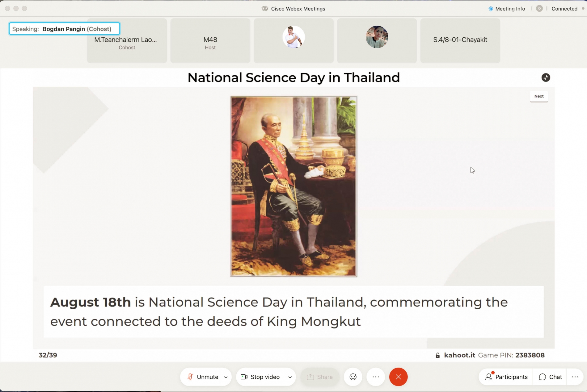587x392 pixels.
Task: Click the Participants person icon
Action: point(489,377)
